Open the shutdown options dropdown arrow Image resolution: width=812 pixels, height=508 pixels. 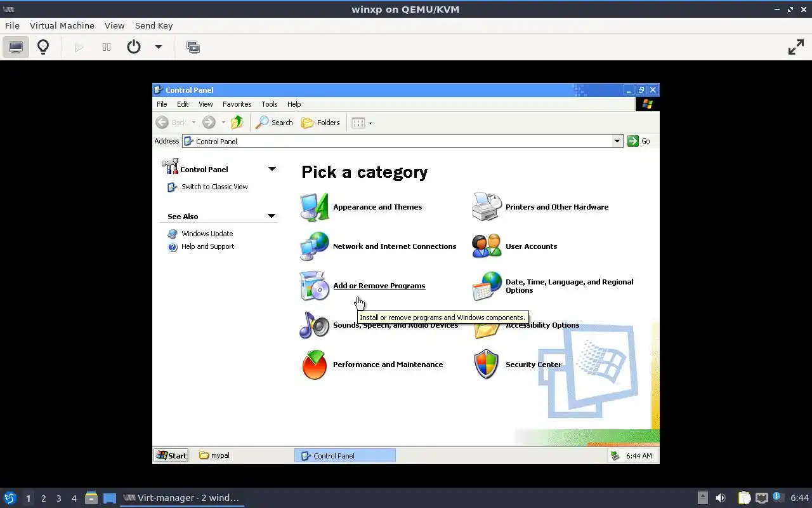point(159,47)
